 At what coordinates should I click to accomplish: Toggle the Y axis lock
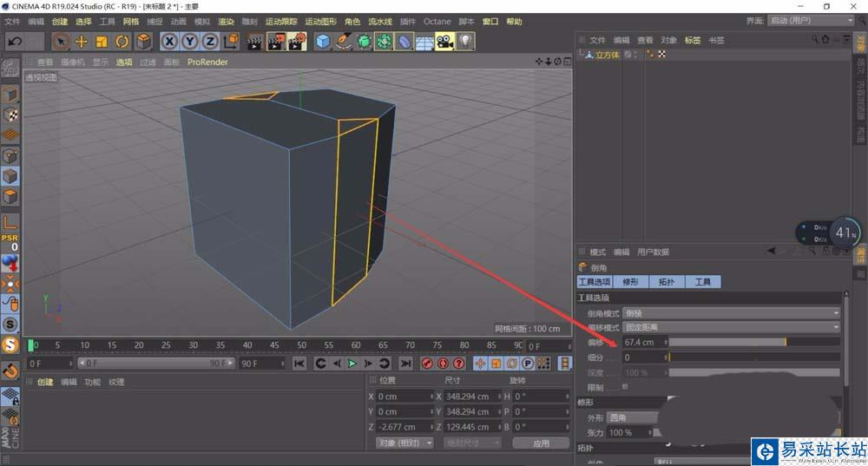coord(190,41)
